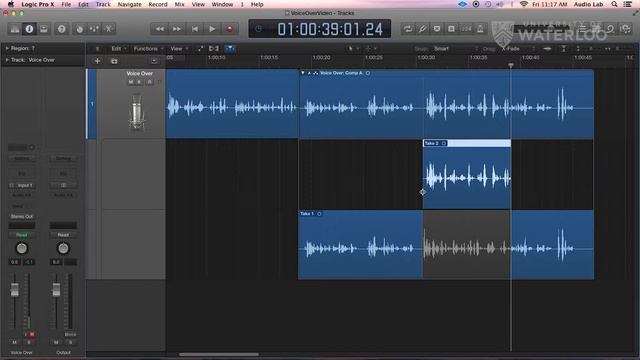This screenshot has width=640, height=360.
Task: Start recording with the red Record button
Action: (x=229, y=29)
